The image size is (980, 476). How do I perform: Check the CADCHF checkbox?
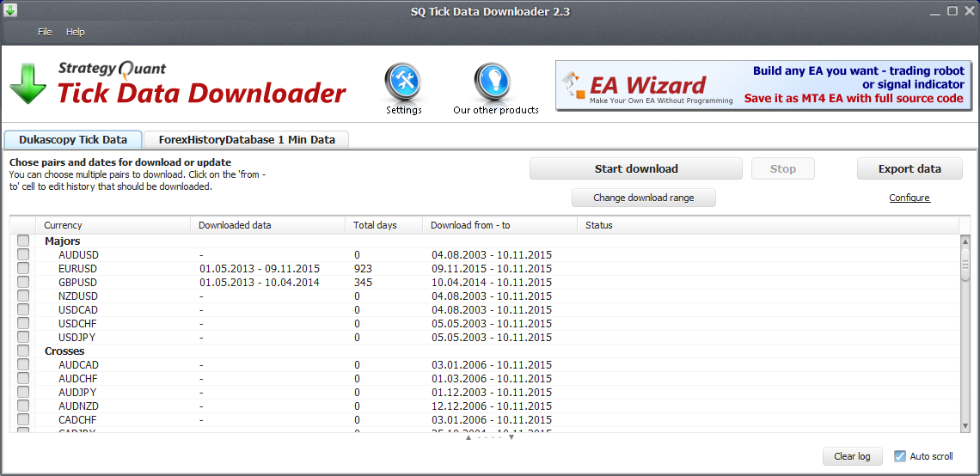[23, 420]
